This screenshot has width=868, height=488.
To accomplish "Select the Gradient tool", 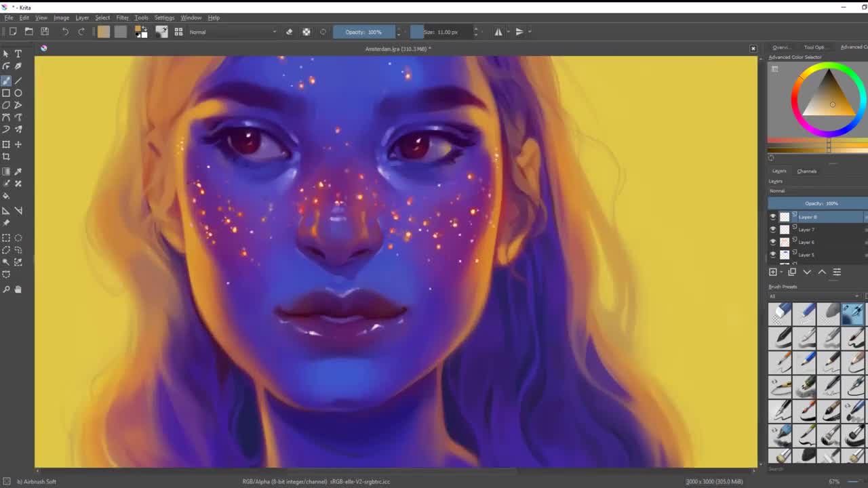I will (6, 171).
